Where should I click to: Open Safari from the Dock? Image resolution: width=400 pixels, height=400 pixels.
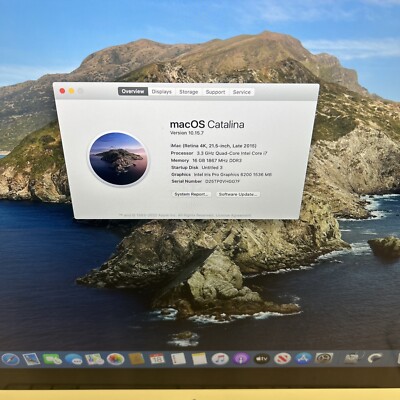(x=10, y=359)
